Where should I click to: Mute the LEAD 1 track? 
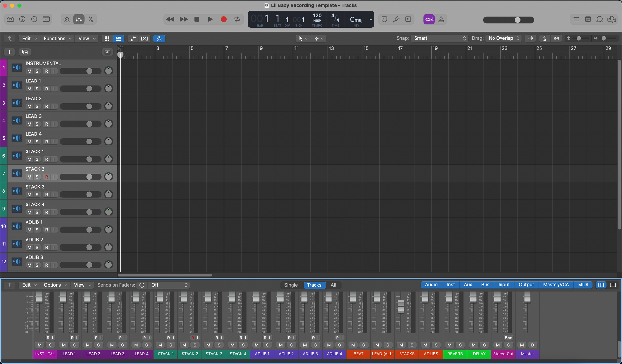click(x=29, y=89)
